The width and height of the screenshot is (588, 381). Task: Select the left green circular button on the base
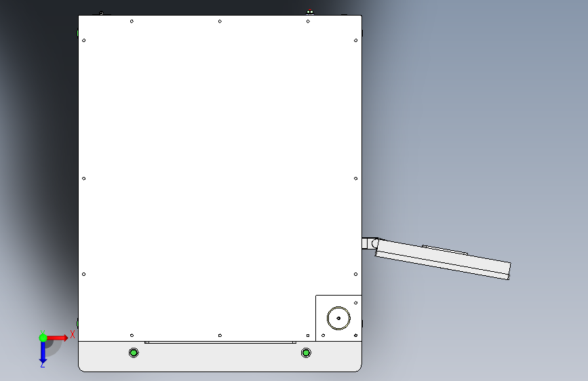(x=134, y=353)
